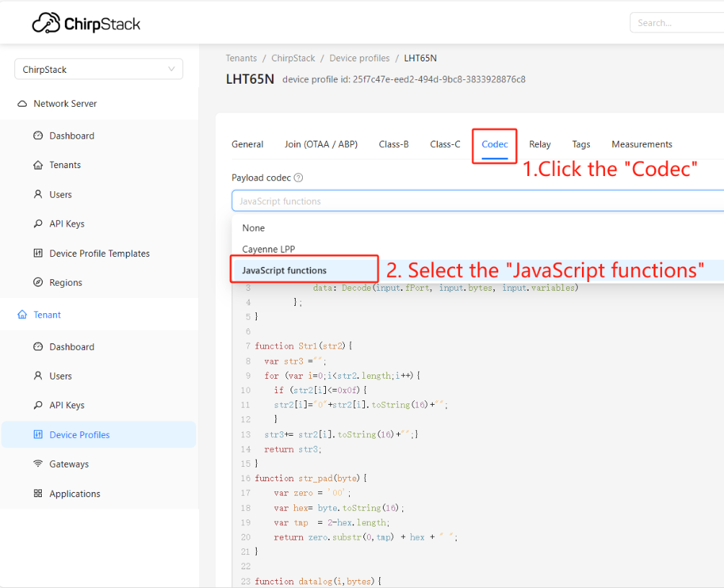Image resolution: width=724 pixels, height=588 pixels.
Task: Click the Network Server cloud icon
Action: [x=22, y=103]
